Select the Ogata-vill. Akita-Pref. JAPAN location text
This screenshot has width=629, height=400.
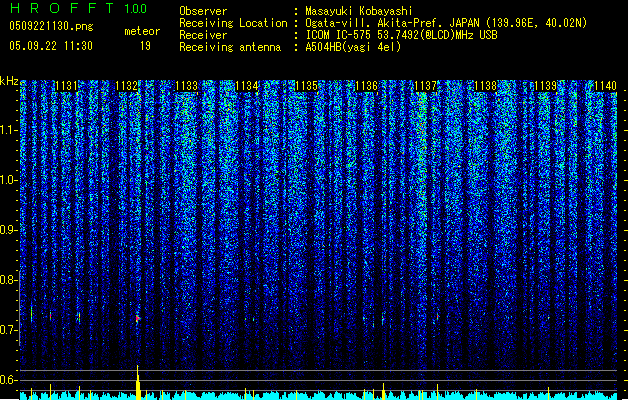446,23
